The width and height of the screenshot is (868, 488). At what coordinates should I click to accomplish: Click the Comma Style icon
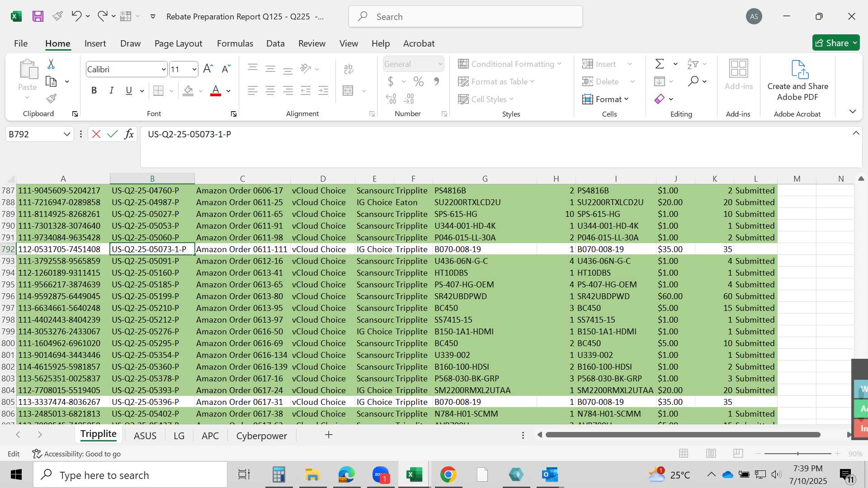(x=436, y=82)
